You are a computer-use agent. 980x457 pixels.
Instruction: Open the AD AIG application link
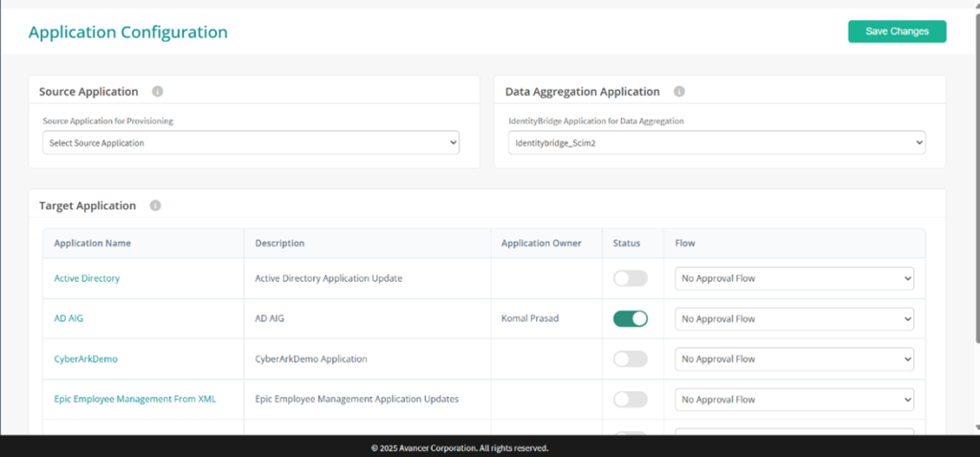(x=69, y=318)
